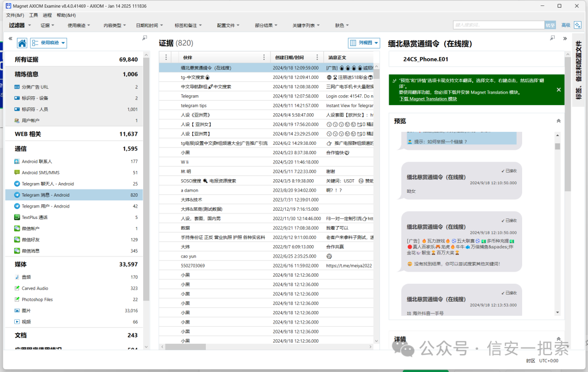This screenshot has width=588, height=372.
Task: Open 标签和备注 filter dropdown
Action: (188, 26)
